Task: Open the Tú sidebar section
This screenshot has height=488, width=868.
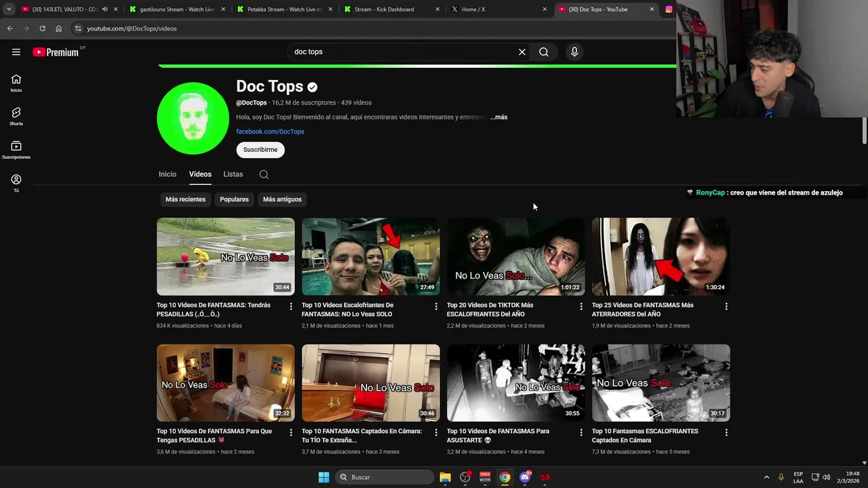Action: (16, 183)
